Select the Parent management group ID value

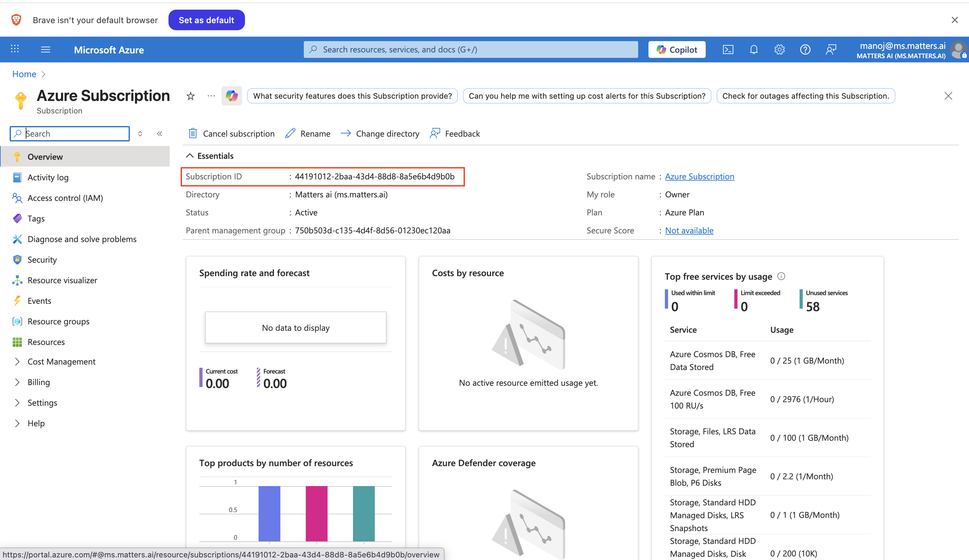373,230
